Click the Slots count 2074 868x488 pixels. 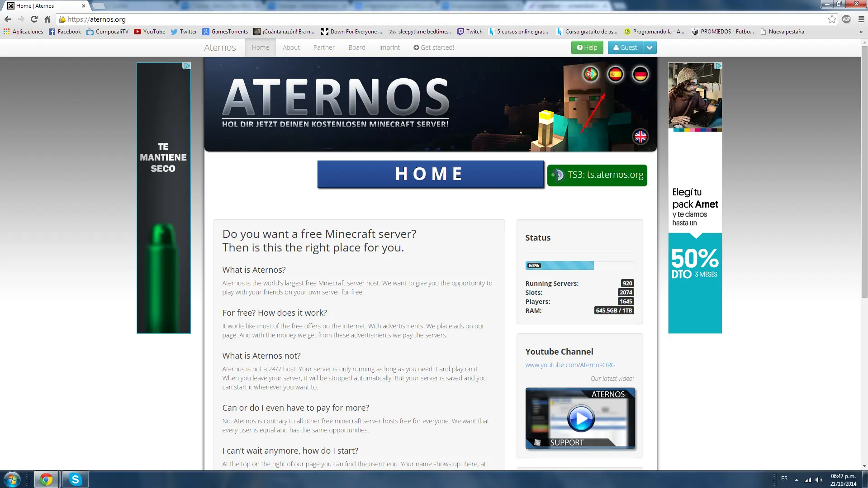[626, 293]
